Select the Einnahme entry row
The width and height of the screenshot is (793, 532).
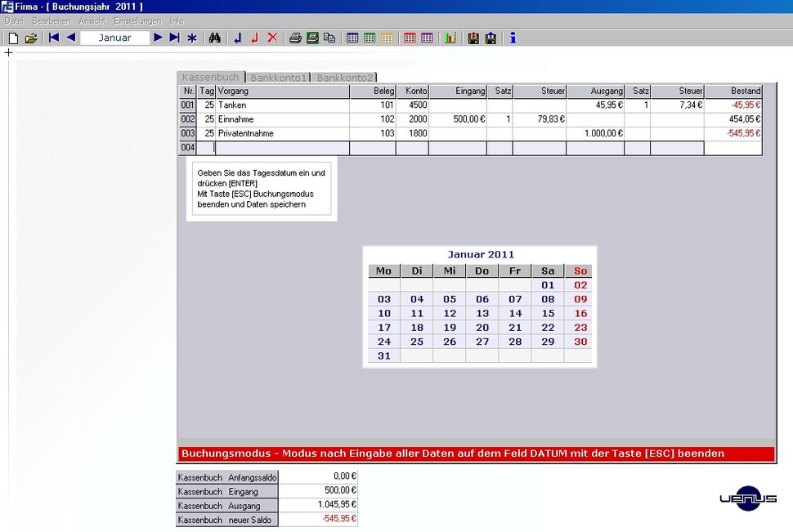pos(470,119)
